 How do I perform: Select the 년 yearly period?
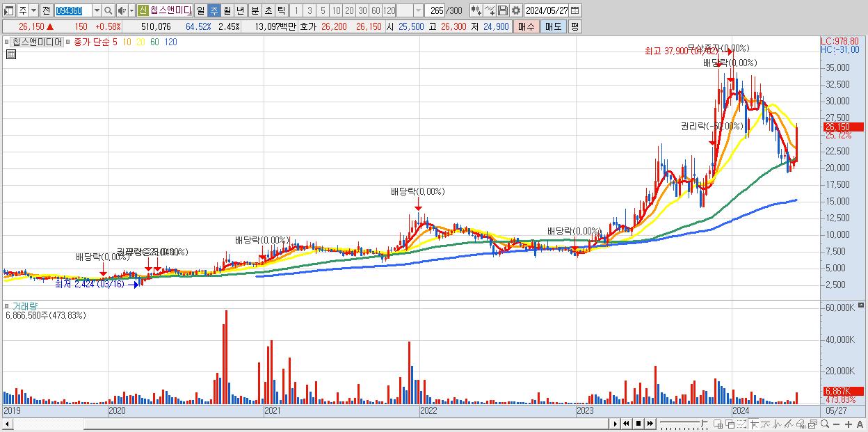point(240,10)
